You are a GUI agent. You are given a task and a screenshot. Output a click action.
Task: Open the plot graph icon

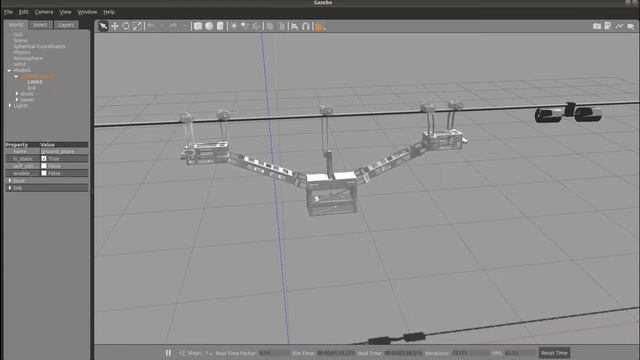(619, 26)
